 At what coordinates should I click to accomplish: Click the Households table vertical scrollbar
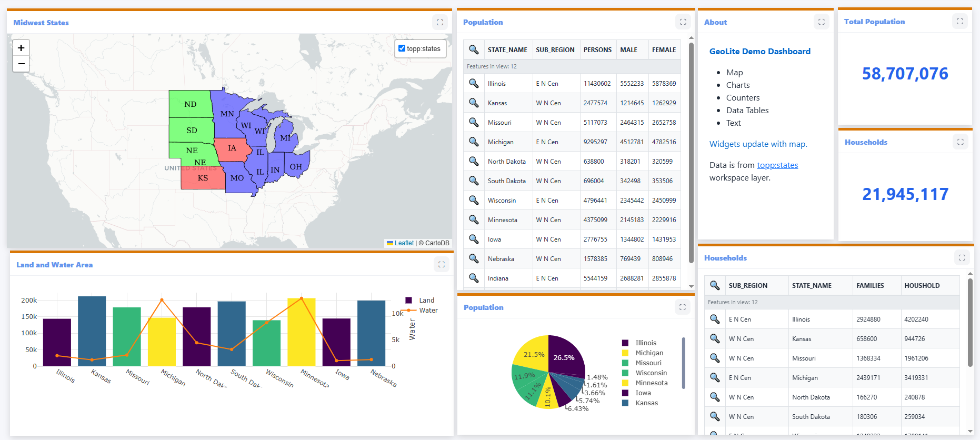[970, 321]
